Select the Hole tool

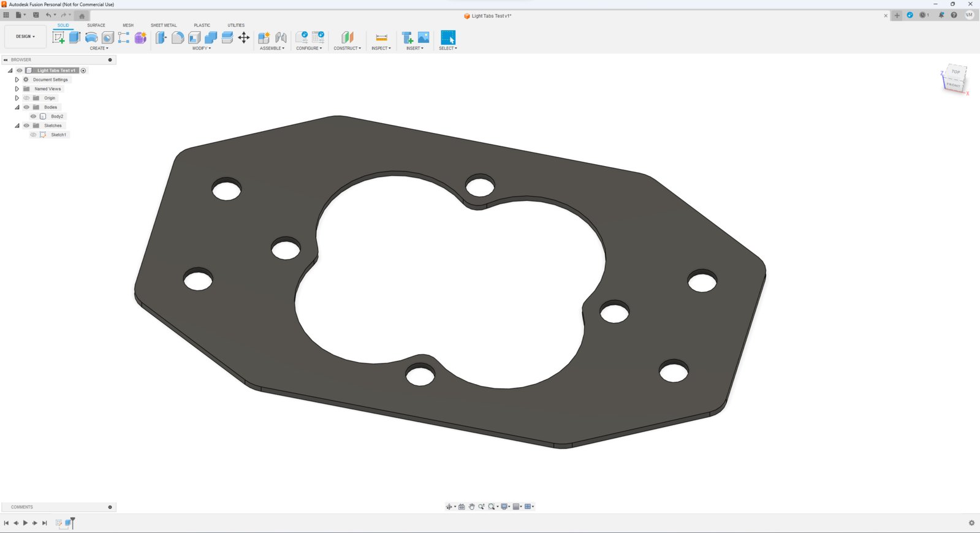pos(108,38)
